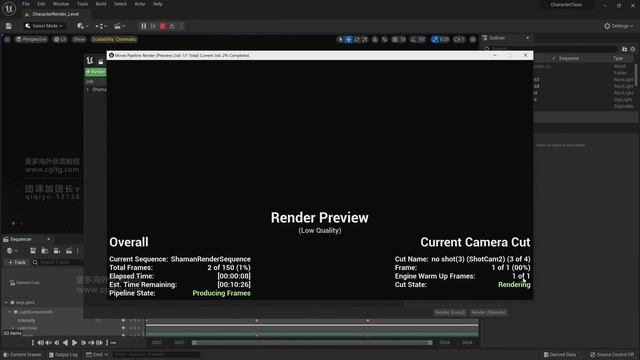Sort by the Sequence column header in Outliner
Image resolution: width=640 pixels, height=360 pixels.
[569, 58]
